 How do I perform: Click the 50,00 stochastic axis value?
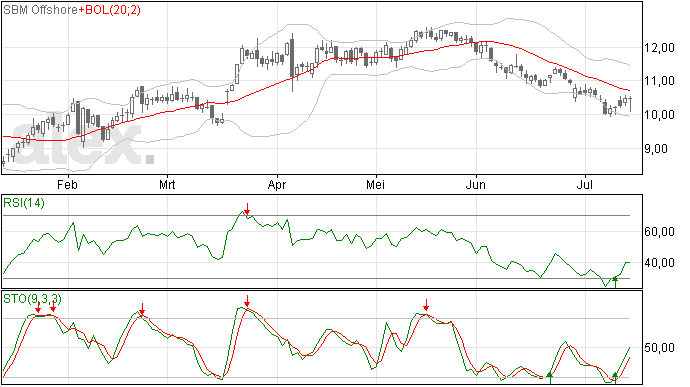point(659,348)
